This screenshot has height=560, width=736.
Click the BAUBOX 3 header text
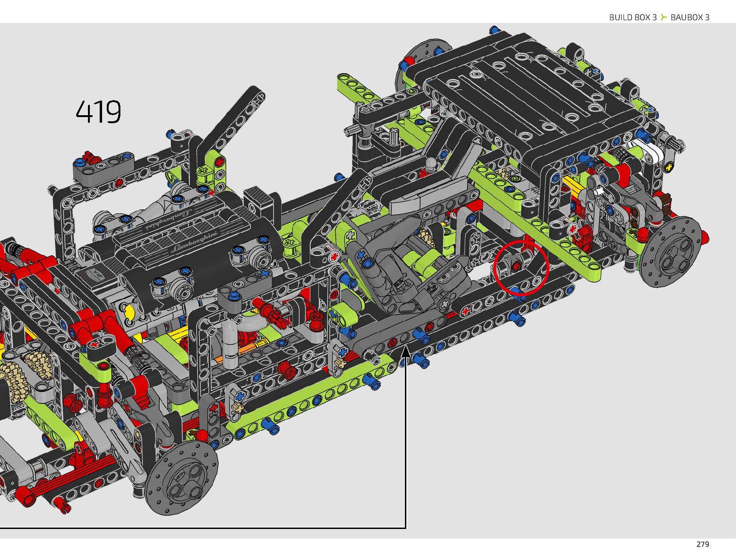[x=690, y=17]
